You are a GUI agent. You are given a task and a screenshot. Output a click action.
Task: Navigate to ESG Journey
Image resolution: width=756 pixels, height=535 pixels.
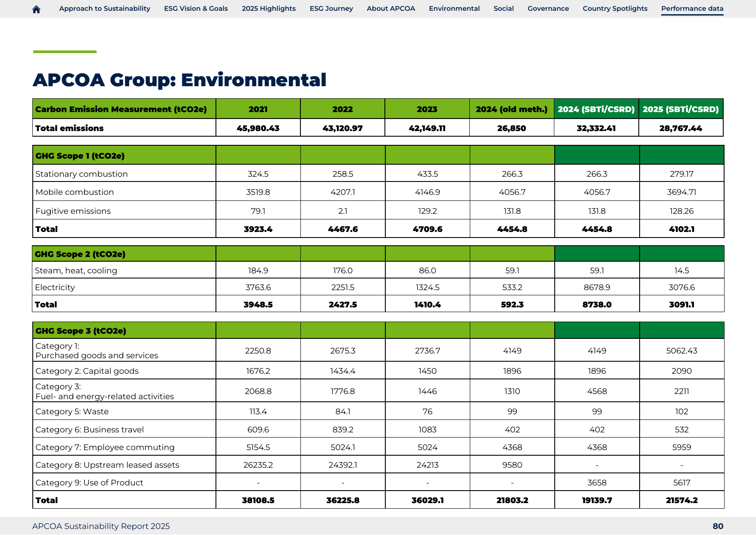(331, 9)
